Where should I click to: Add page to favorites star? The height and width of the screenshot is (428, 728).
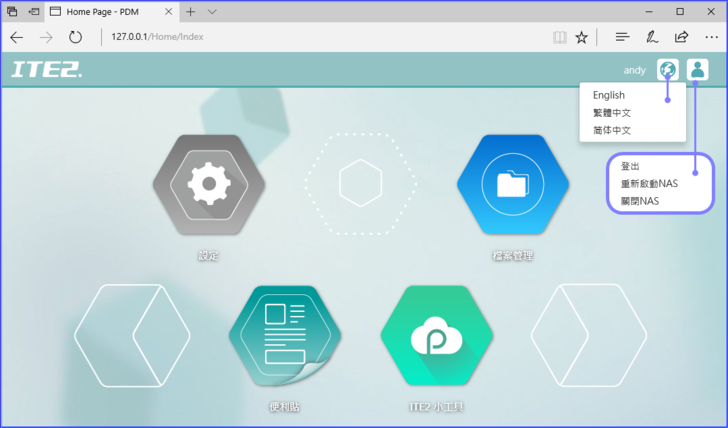pyautogui.click(x=581, y=37)
